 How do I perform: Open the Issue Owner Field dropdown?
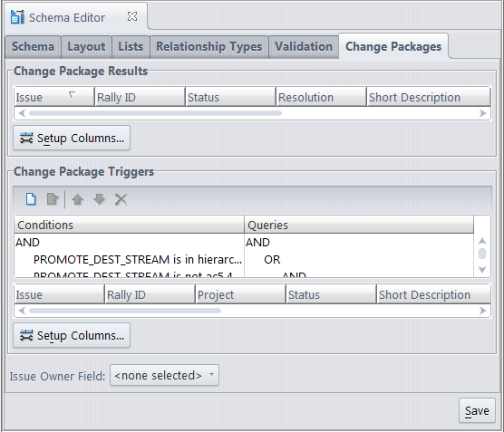[x=164, y=375]
